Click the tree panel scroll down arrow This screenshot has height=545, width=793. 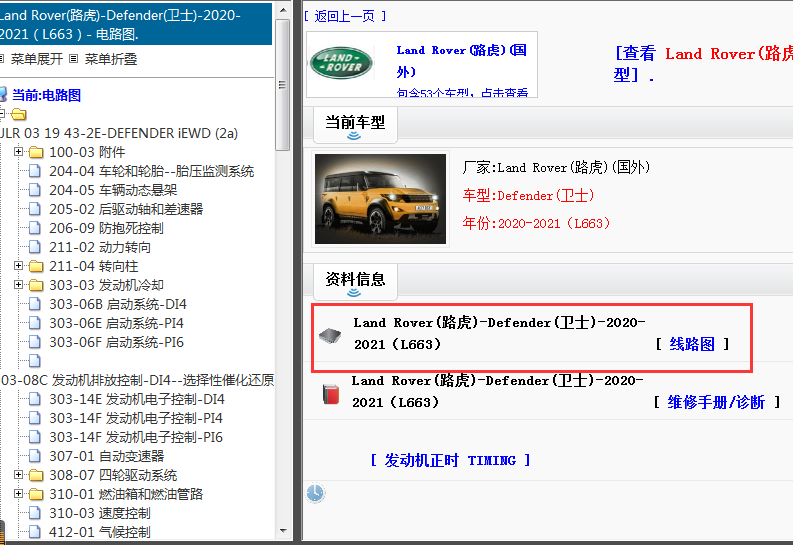pyautogui.click(x=283, y=530)
